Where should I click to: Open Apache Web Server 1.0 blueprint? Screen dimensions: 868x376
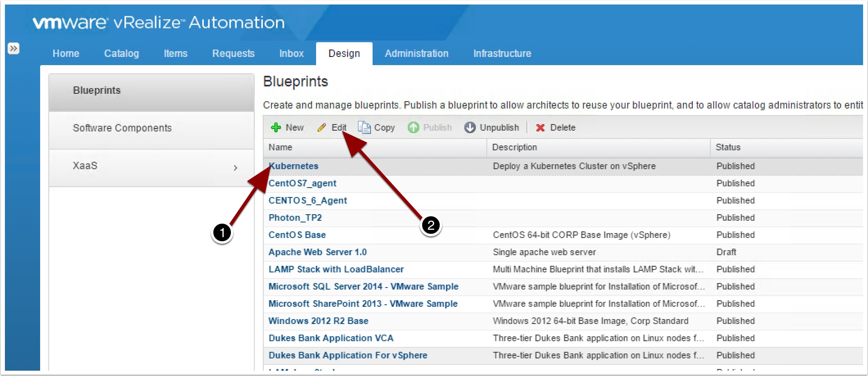coord(318,252)
